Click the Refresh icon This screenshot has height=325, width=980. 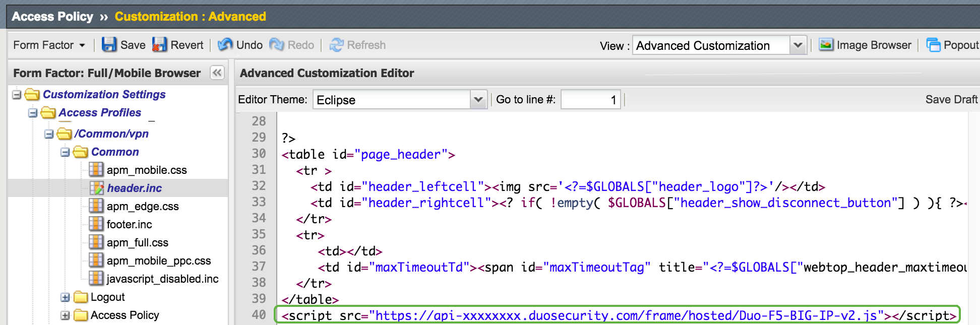coord(336,45)
